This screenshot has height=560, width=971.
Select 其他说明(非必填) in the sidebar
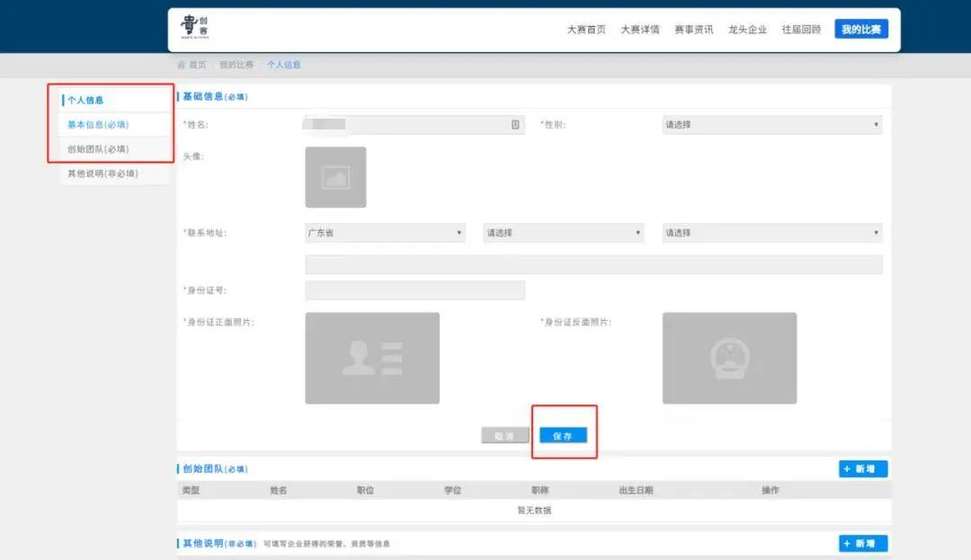coord(102,173)
